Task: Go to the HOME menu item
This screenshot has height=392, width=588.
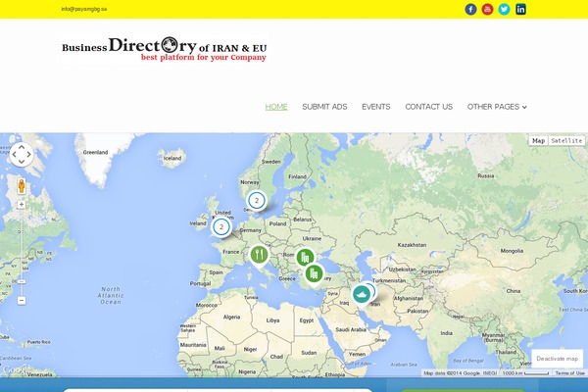Action: pyautogui.click(x=276, y=107)
